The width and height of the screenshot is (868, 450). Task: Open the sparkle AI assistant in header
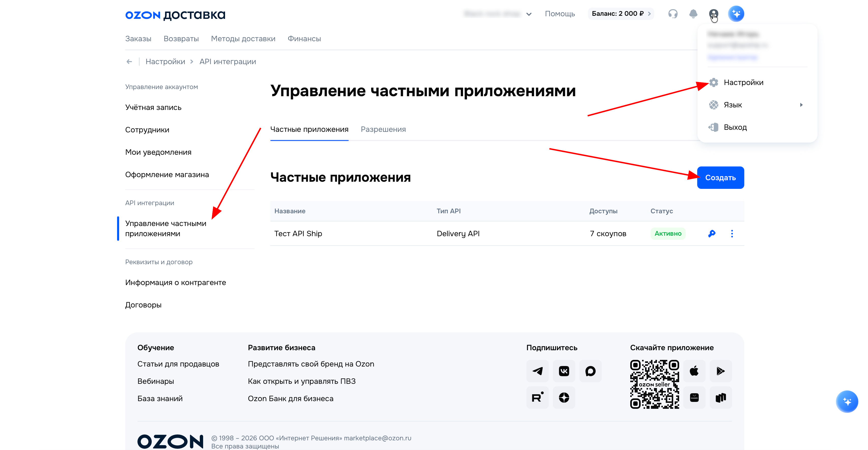736,14
